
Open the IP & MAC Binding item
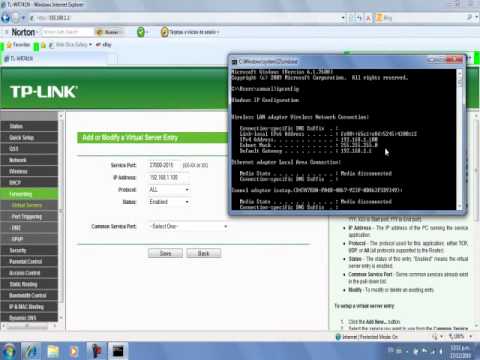pyautogui.click(x=29, y=307)
